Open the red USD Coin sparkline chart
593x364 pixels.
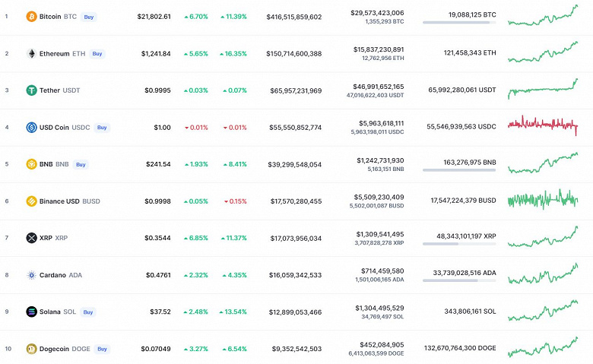coord(543,125)
